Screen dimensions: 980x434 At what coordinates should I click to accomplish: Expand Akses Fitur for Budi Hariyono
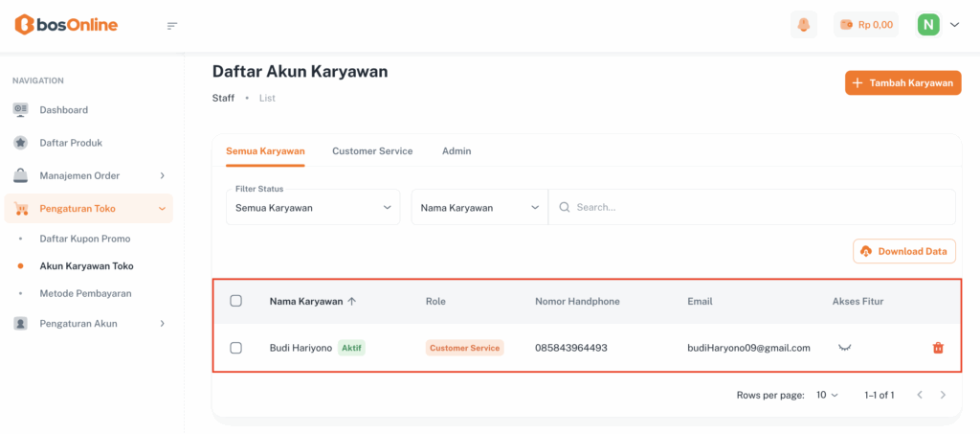point(844,348)
